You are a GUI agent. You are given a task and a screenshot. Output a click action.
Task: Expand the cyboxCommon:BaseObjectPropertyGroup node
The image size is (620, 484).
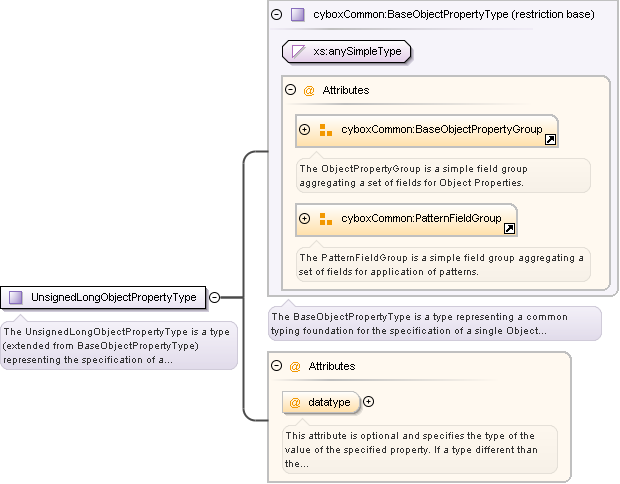click(305, 130)
